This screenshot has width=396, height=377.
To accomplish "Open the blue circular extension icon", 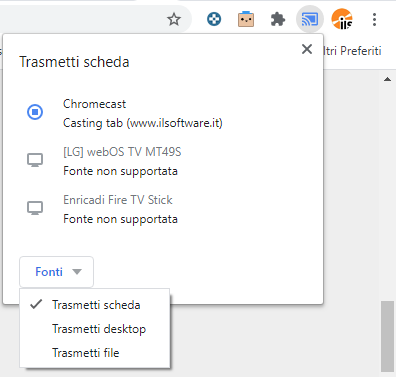I will [214, 19].
